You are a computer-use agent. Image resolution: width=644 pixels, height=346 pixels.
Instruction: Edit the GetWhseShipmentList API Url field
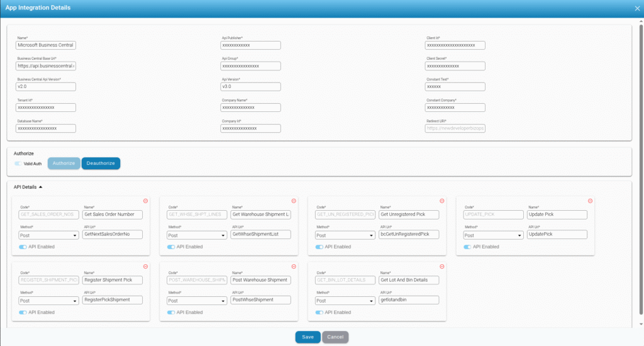point(261,234)
